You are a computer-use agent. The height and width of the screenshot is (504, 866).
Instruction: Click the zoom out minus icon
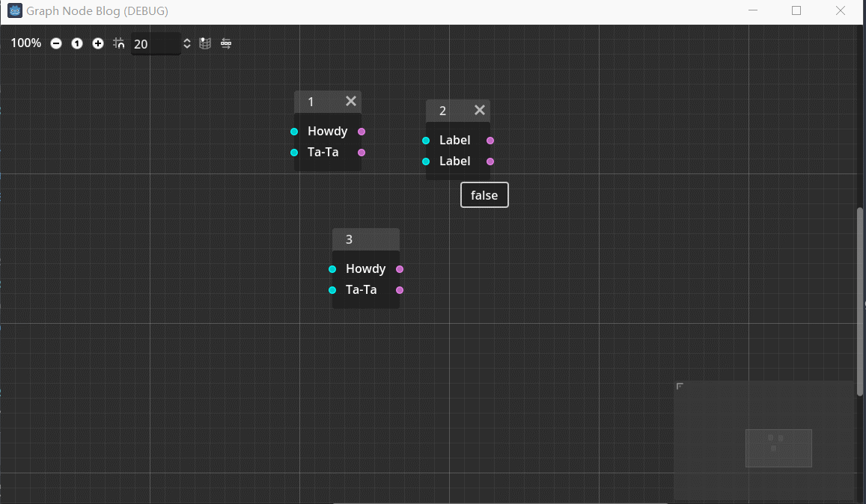click(56, 43)
